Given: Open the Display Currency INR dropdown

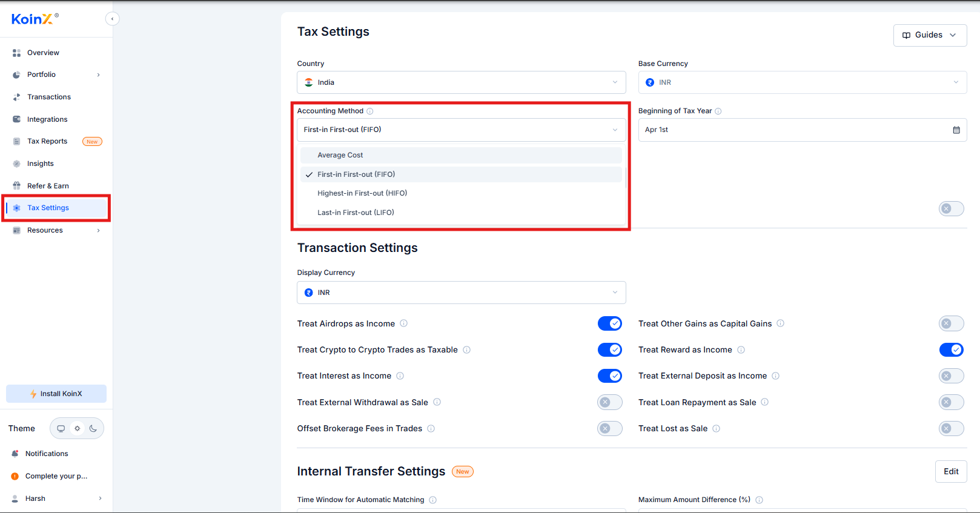Looking at the screenshot, I should [x=462, y=293].
